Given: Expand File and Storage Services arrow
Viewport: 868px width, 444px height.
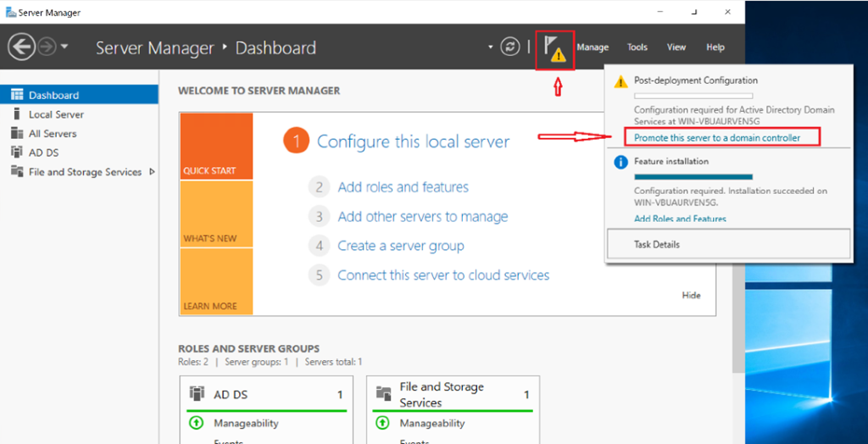Looking at the screenshot, I should coord(153,172).
